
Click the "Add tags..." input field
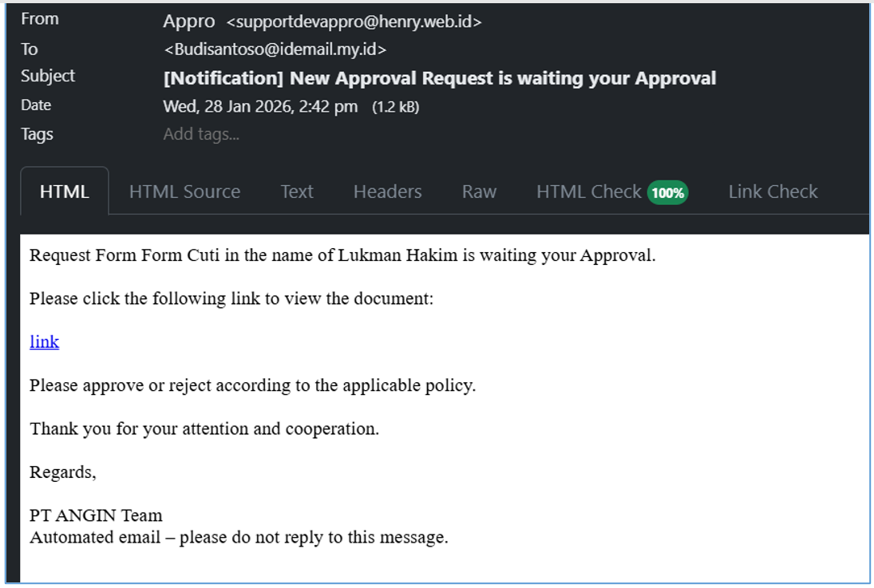pos(201,134)
